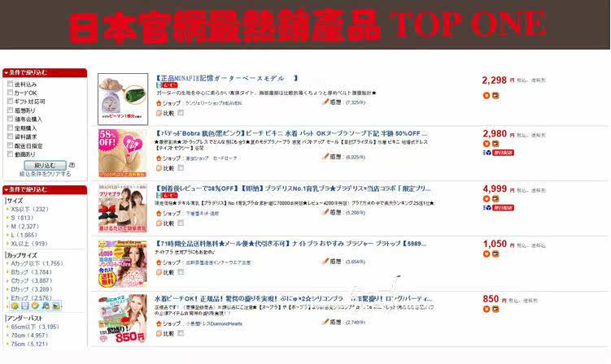Click the 絞込条件をクリアする link
Image resolution: width=611 pixels, height=364 pixels.
point(46,174)
